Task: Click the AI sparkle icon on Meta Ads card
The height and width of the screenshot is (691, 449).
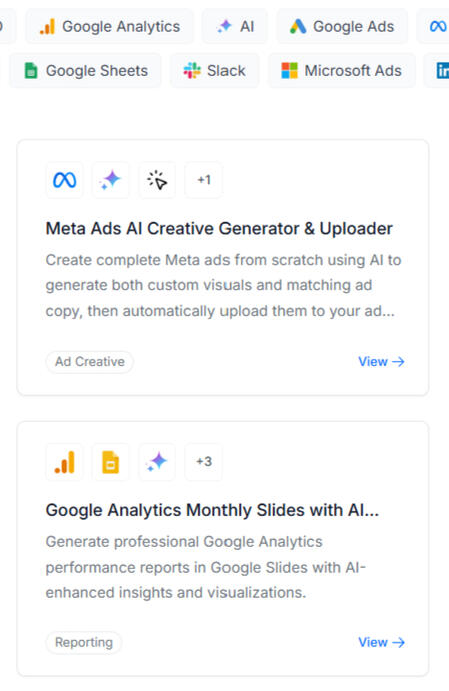Action: tap(111, 180)
